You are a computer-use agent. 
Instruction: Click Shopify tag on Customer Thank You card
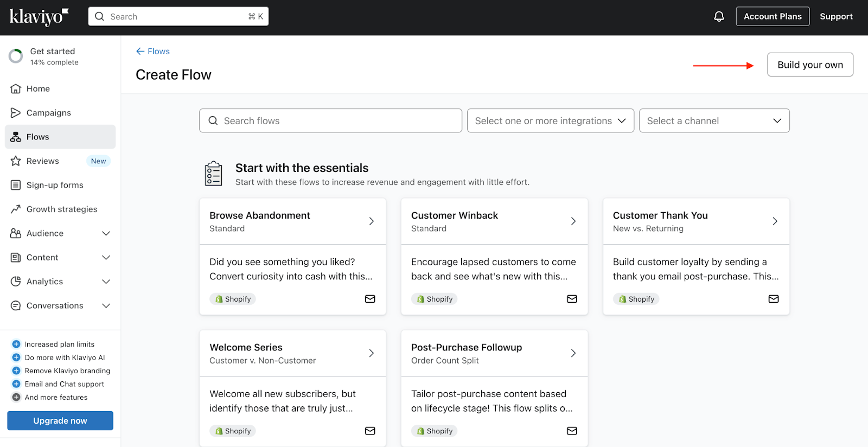pos(636,299)
